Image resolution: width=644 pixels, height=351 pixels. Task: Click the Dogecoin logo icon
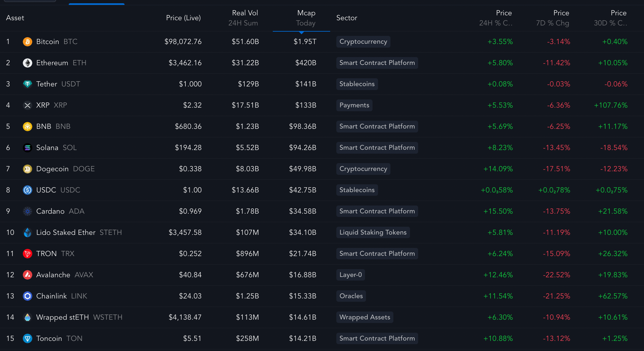pos(27,169)
